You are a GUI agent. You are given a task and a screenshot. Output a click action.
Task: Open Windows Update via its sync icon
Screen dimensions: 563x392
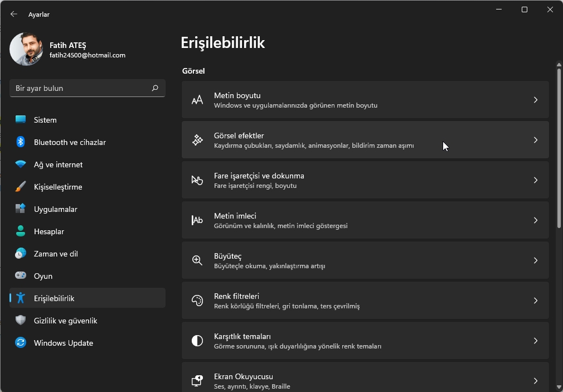pos(21,343)
